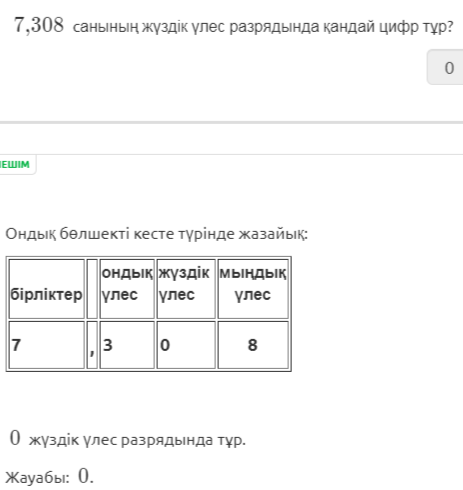
Task: Click the question text about жүздік үлес разряды
Action: point(263,27)
